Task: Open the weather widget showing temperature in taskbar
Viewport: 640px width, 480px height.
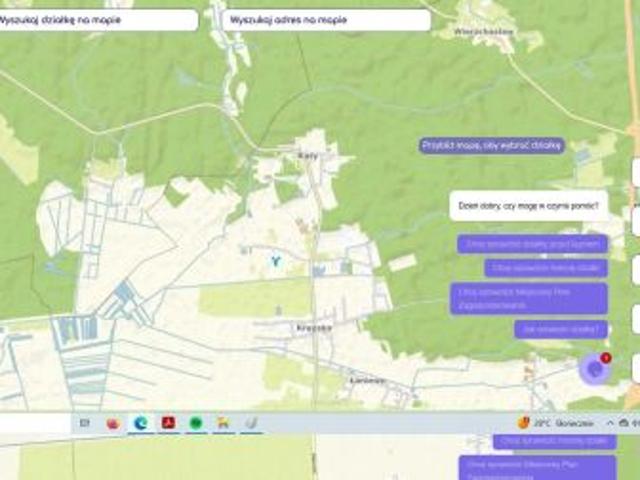Action: coord(556,423)
